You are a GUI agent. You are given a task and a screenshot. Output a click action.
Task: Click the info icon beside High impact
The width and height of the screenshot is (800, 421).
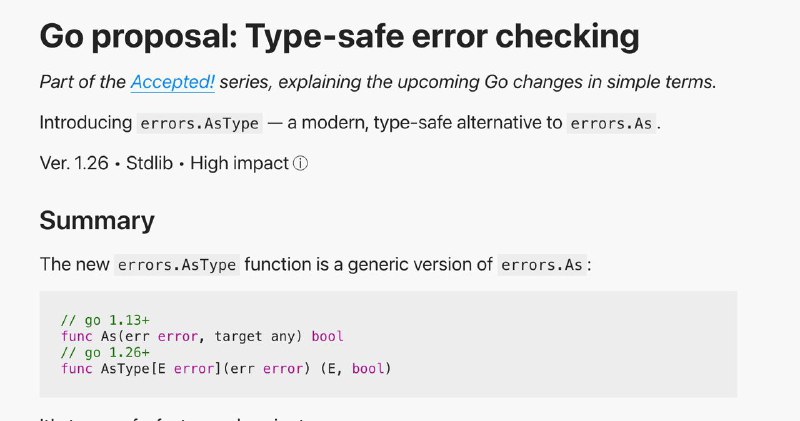pos(300,163)
